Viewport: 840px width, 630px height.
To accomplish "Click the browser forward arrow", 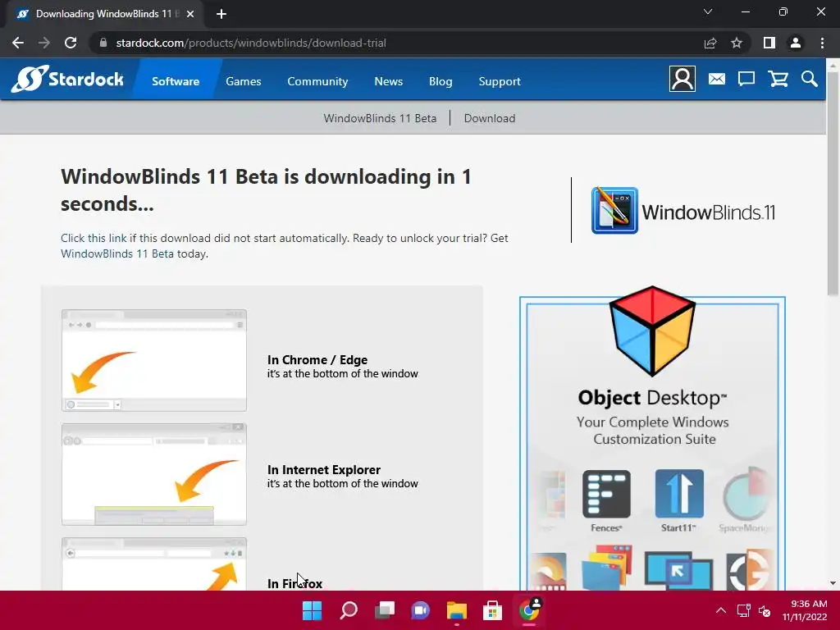I will point(44,43).
